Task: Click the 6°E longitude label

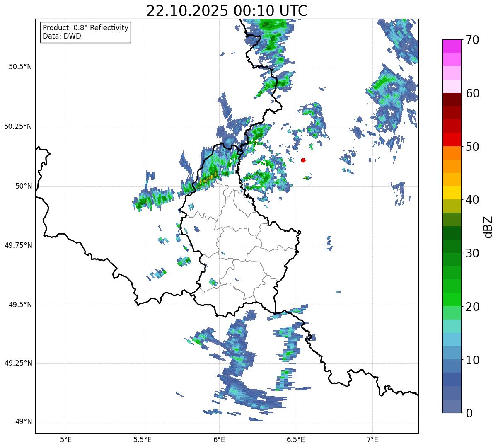Action: coord(219,439)
